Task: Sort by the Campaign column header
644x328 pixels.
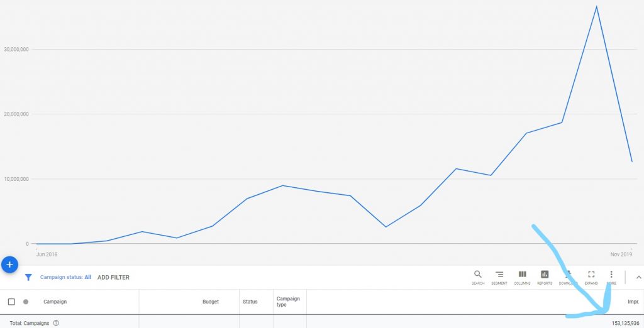Action: (55, 302)
